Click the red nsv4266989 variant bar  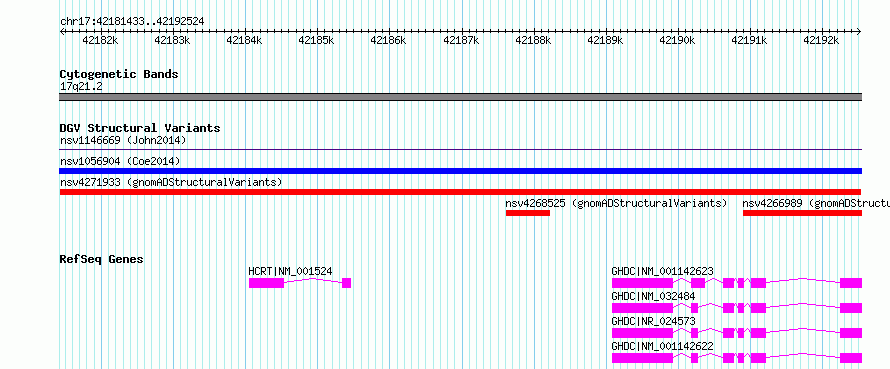pyautogui.click(x=802, y=213)
